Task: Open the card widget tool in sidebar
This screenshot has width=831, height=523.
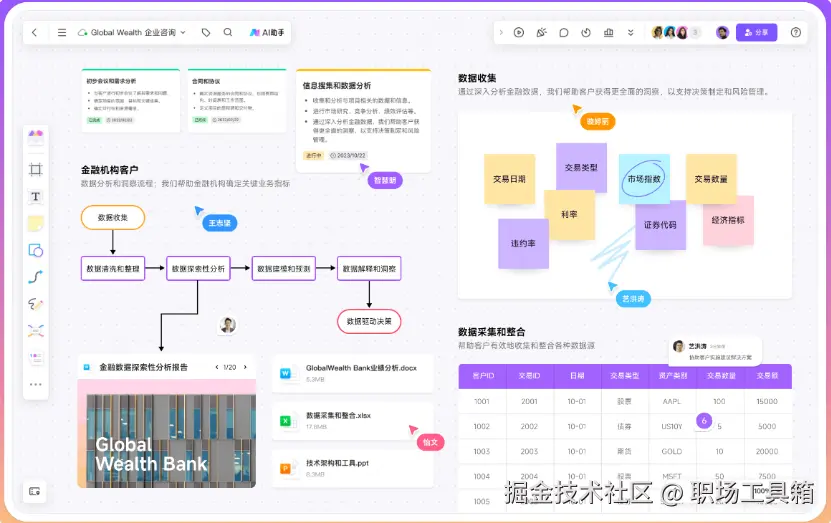Action: point(36,358)
